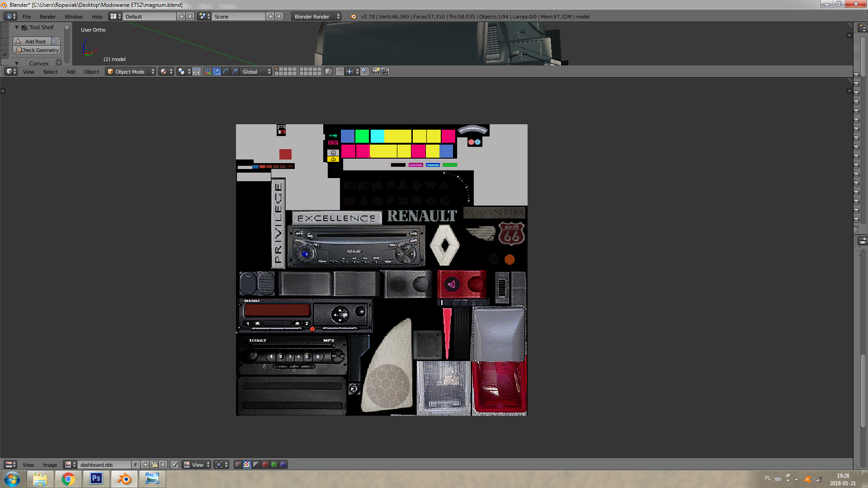Select the first scene layer button
Viewport: 868px width, 488px height.
(277, 70)
